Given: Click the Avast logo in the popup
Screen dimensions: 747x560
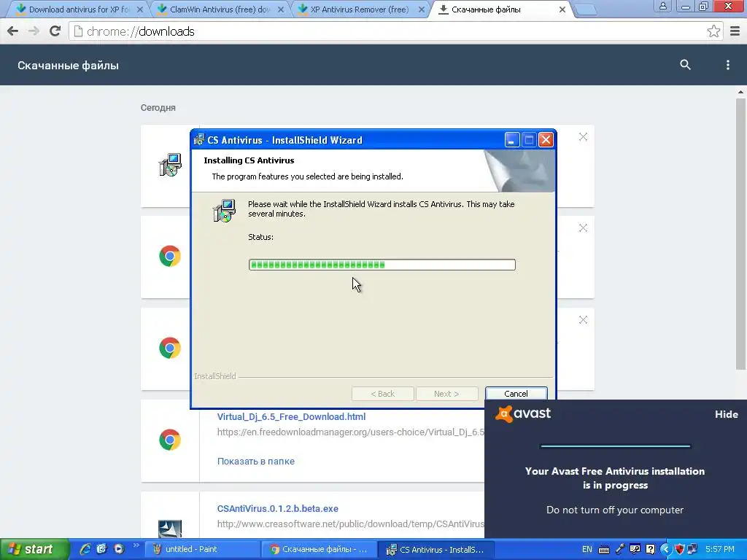Looking at the screenshot, I should pyautogui.click(x=523, y=413).
